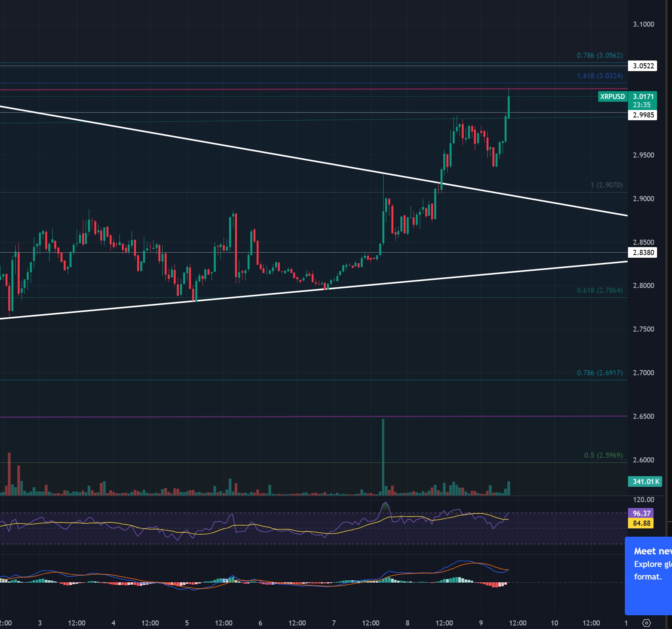Click Fibonacci label 0.618 (2.7864)
The width and height of the screenshot is (672, 629).
600,290
